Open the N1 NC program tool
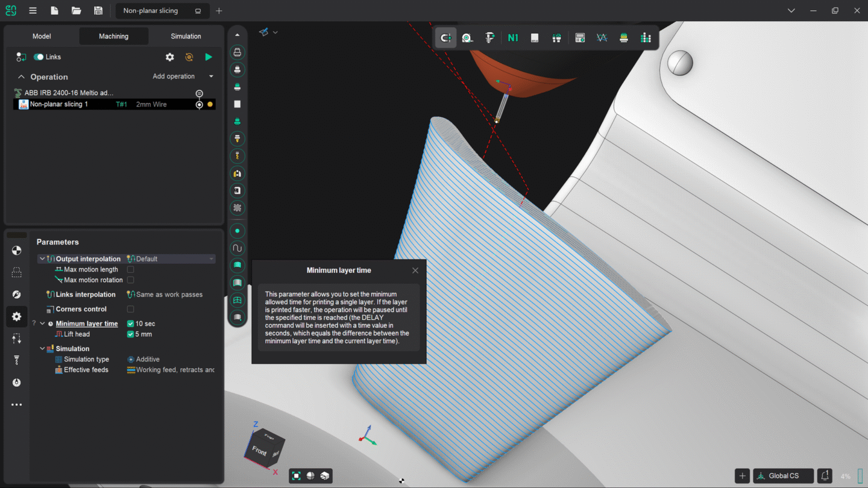The image size is (868, 488). 512,37
